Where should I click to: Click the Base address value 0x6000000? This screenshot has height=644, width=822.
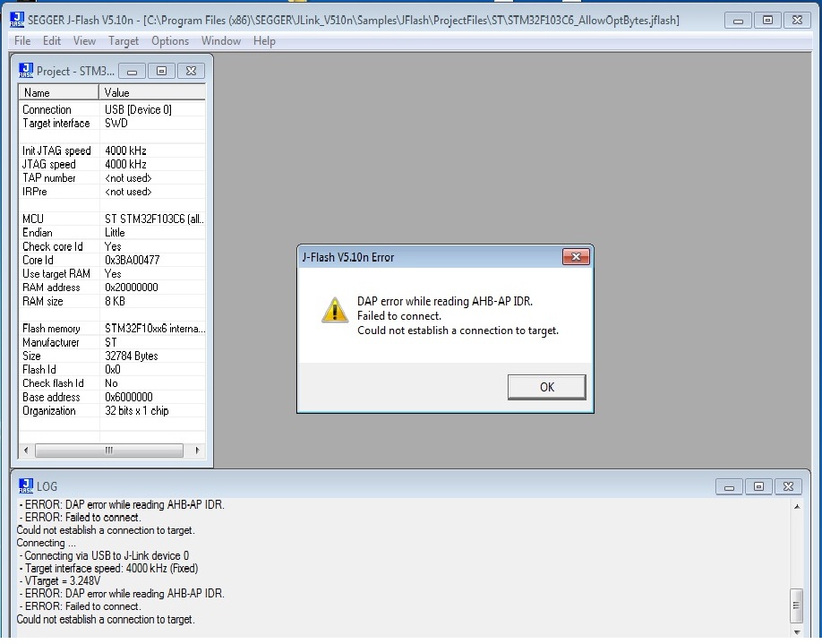128,397
